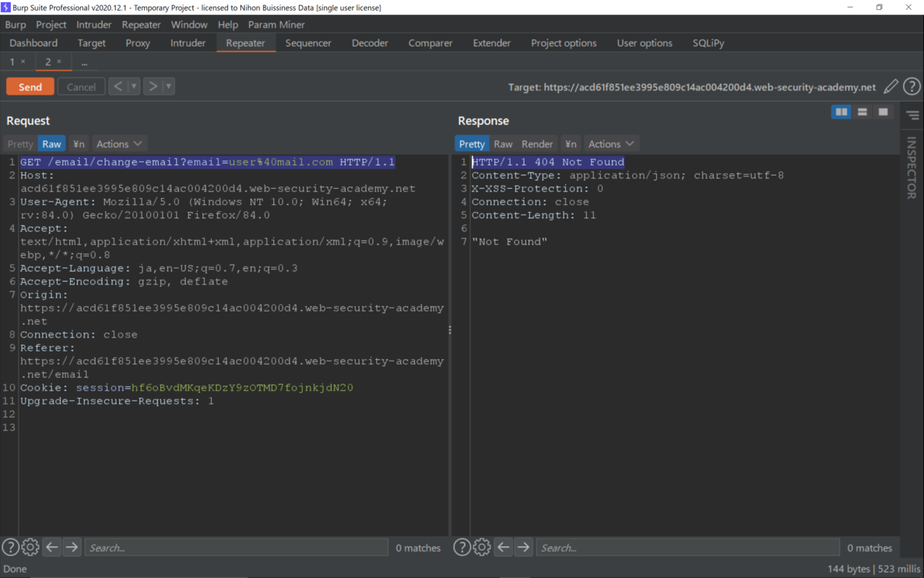The height and width of the screenshot is (578, 924).
Task: Click the edit target pencil icon
Action: tap(891, 87)
